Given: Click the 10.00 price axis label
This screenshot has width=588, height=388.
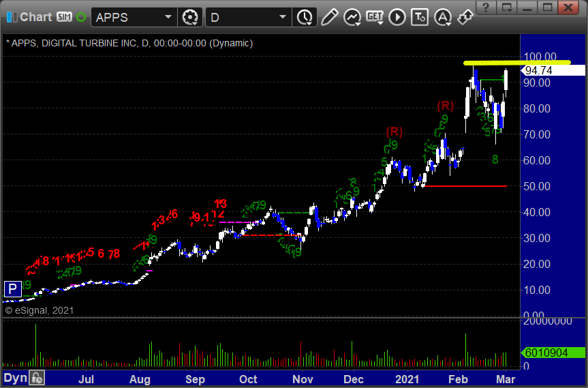Looking at the screenshot, I should [537, 290].
